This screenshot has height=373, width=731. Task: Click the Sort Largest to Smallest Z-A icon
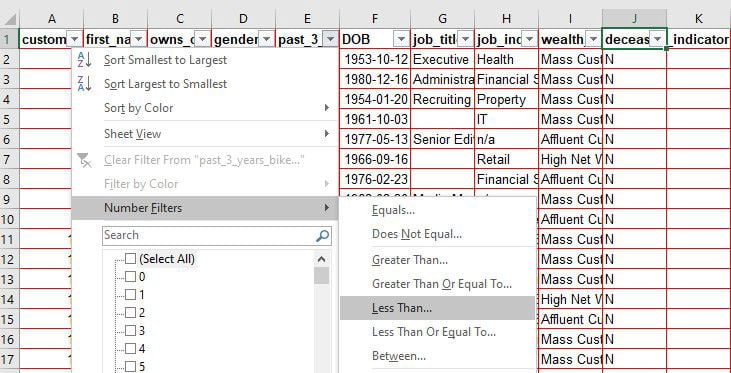pyautogui.click(x=84, y=84)
